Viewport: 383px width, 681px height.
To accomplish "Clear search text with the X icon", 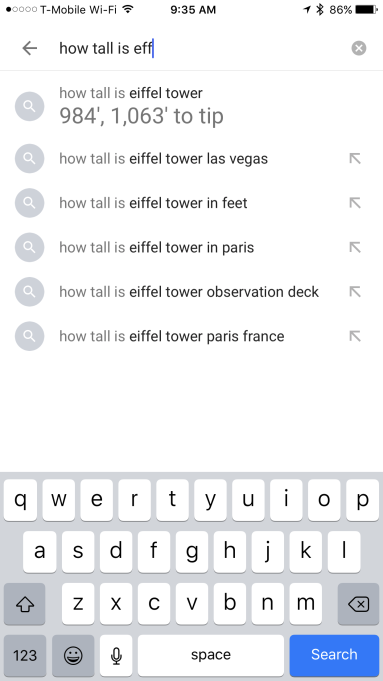I will [x=359, y=48].
